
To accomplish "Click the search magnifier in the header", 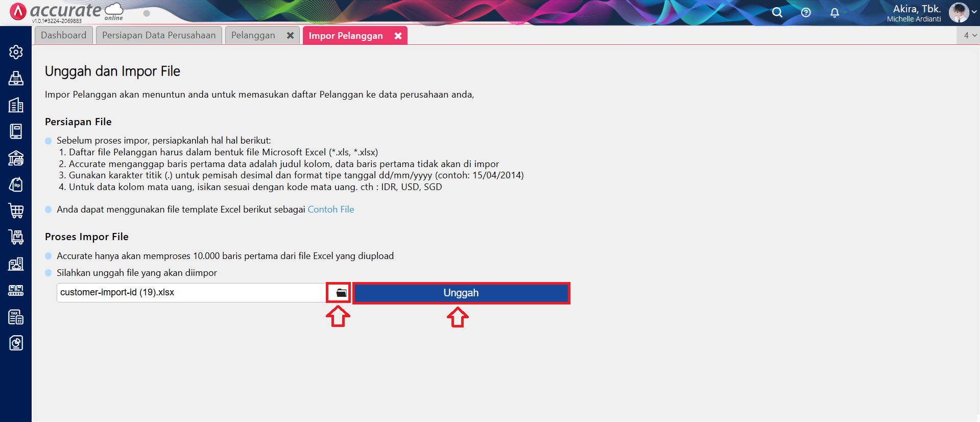I will (x=777, y=12).
